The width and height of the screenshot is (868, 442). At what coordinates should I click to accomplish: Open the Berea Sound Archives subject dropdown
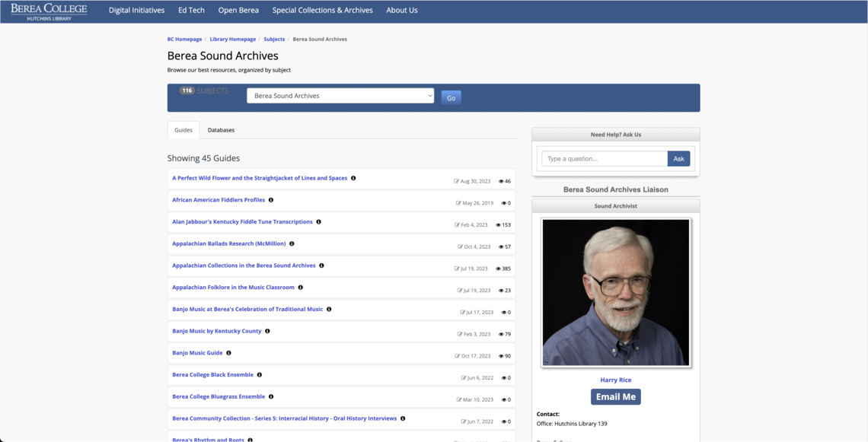340,96
